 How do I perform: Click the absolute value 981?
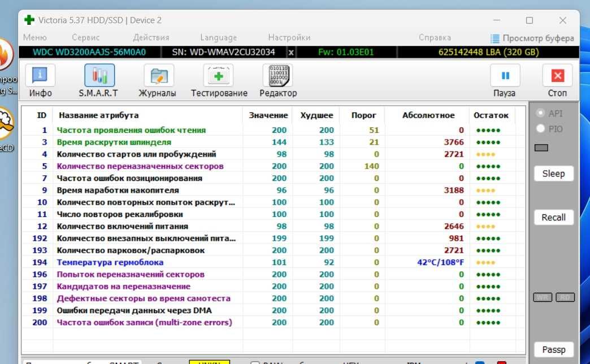(x=456, y=239)
